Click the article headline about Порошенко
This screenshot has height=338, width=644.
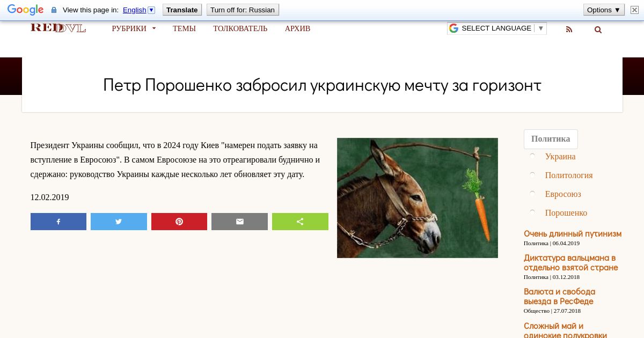(322, 85)
